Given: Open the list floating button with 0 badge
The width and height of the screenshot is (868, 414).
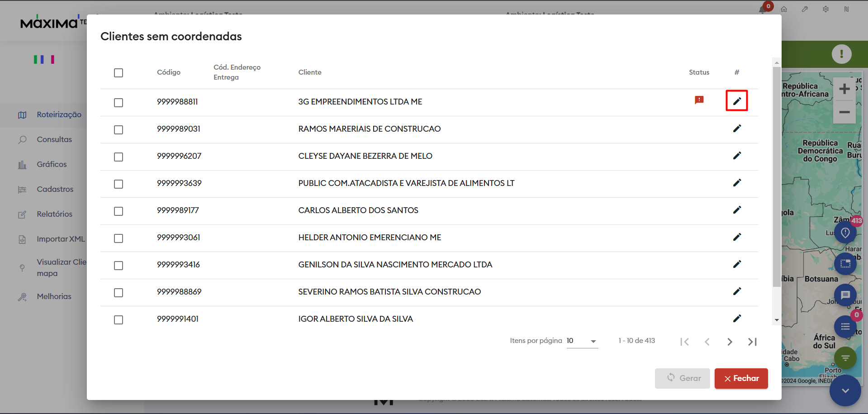Looking at the screenshot, I should click(845, 327).
